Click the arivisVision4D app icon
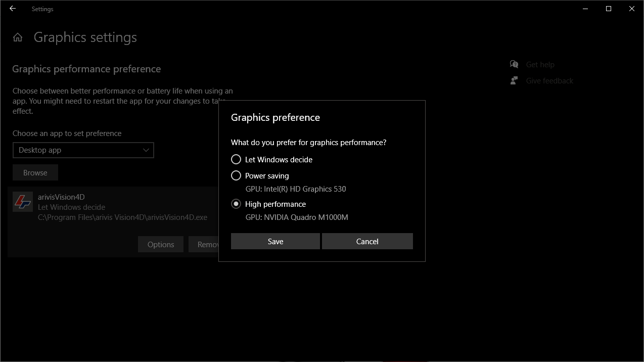 (23, 202)
